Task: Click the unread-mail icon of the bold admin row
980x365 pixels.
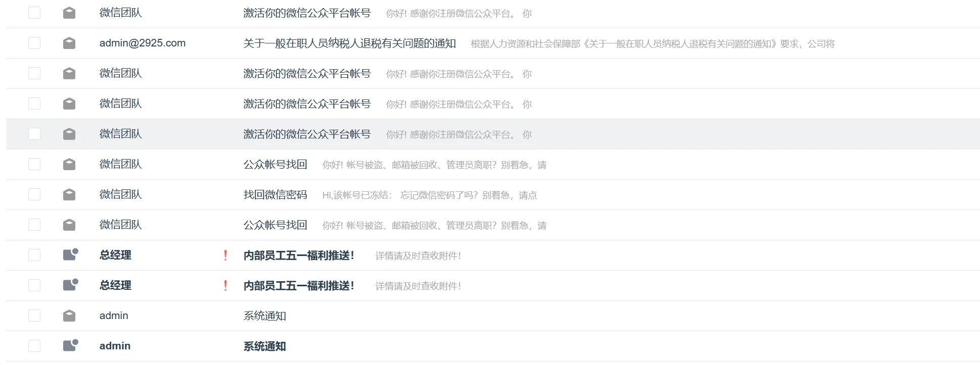Action: tap(70, 345)
